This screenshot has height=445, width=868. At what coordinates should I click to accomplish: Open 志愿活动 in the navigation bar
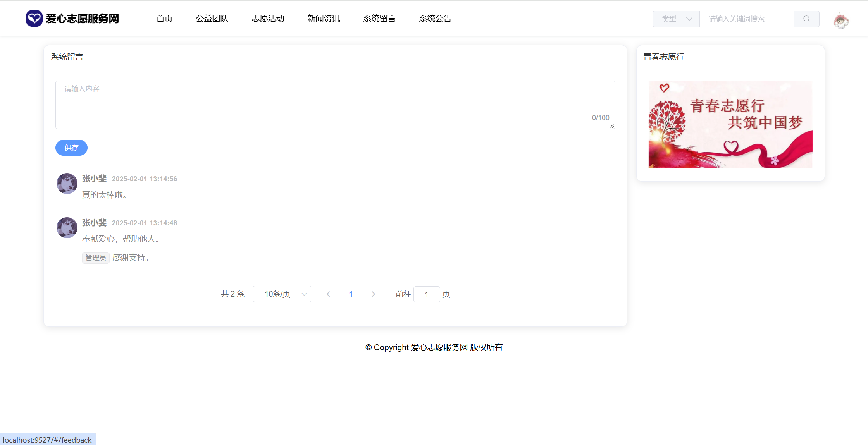[268, 19]
